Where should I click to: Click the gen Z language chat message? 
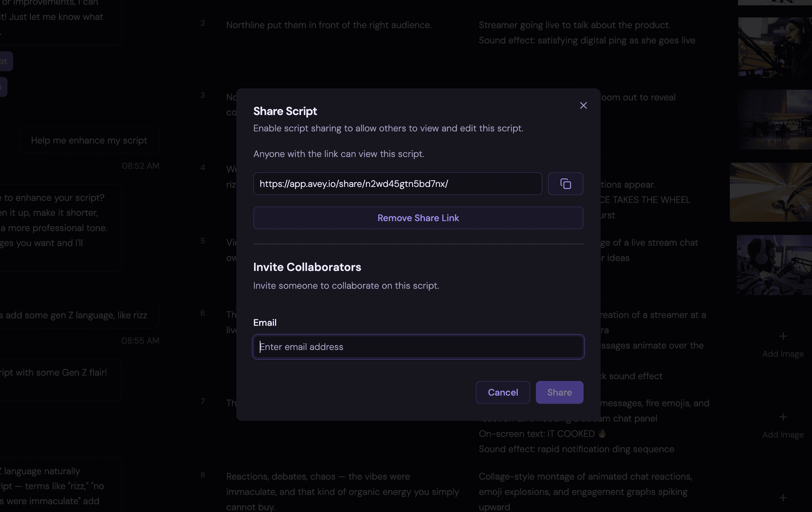pyautogui.click(x=76, y=315)
